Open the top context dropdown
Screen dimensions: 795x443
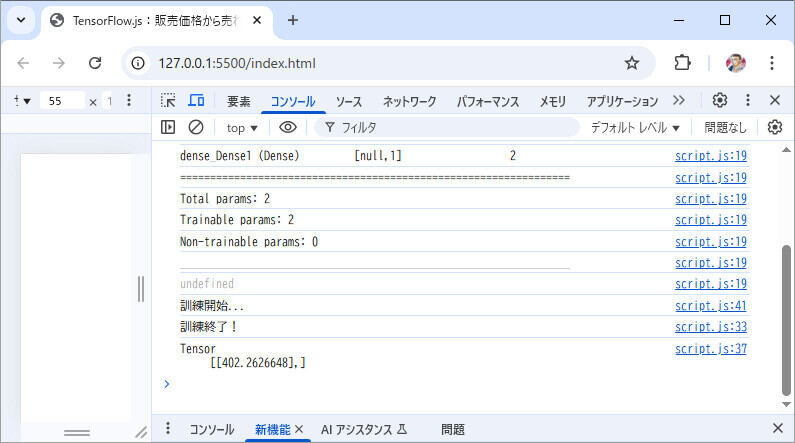(x=241, y=128)
